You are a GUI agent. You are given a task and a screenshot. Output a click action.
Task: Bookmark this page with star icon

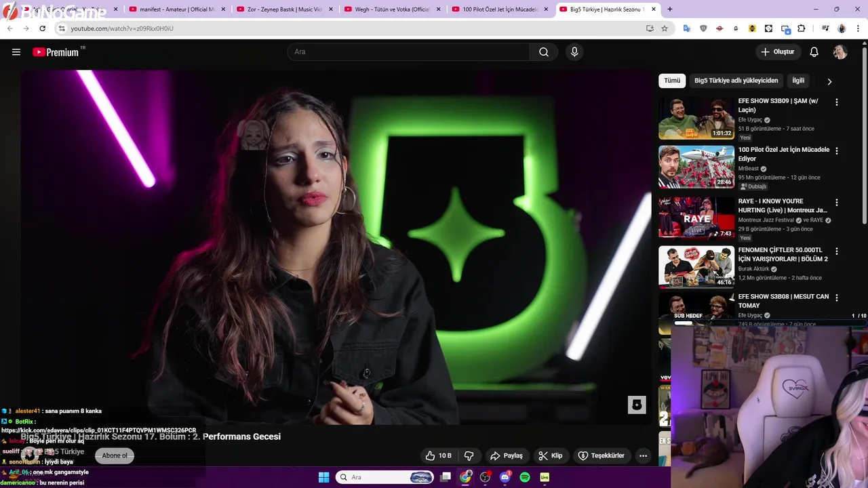click(x=665, y=28)
